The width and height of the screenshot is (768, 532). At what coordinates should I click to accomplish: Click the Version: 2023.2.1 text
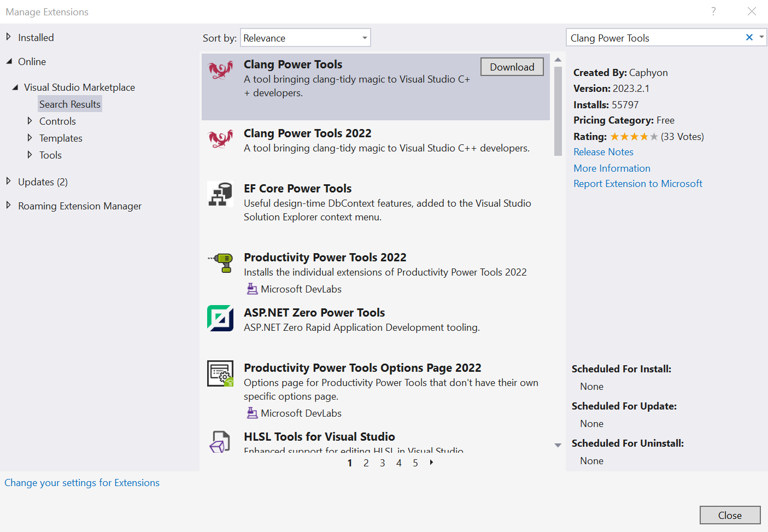(611, 89)
